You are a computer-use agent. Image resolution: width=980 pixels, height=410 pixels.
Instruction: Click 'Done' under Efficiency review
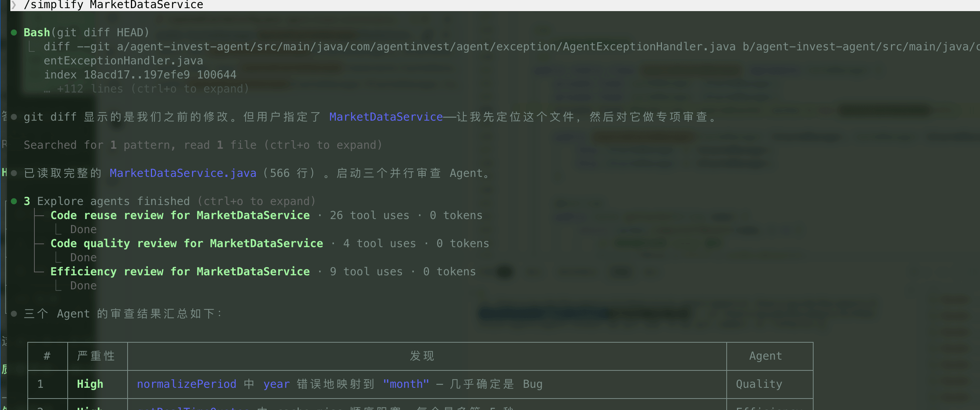(83, 286)
